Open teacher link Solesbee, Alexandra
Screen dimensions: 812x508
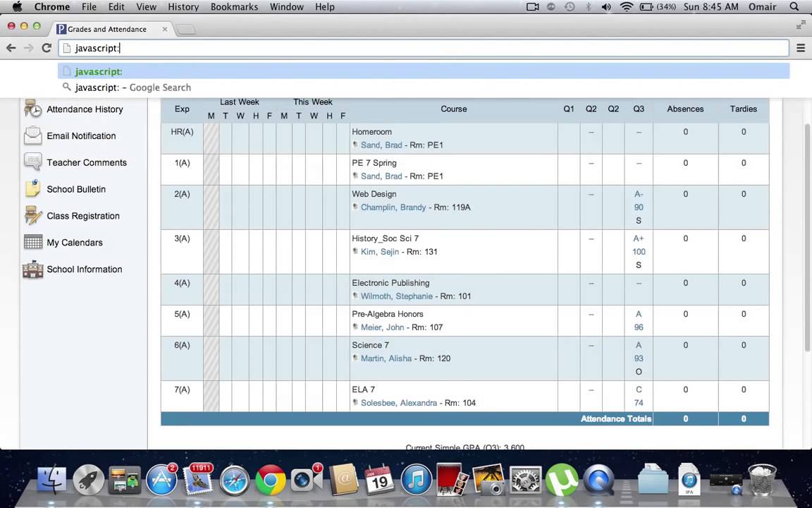coord(399,403)
